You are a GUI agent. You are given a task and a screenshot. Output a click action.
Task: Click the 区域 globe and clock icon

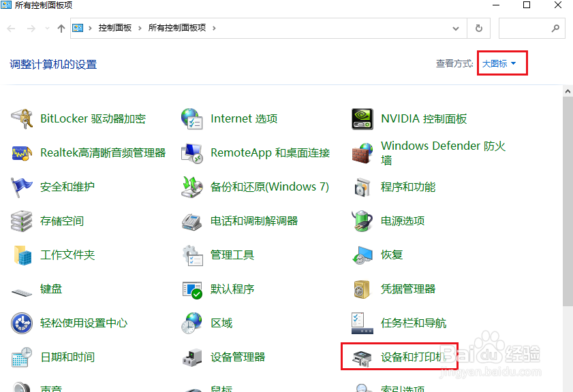[191, 323]
